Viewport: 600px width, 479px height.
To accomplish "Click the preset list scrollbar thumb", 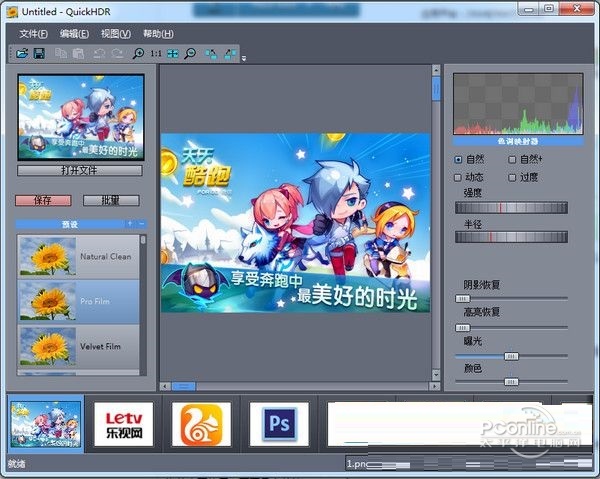I will [143, 240].
